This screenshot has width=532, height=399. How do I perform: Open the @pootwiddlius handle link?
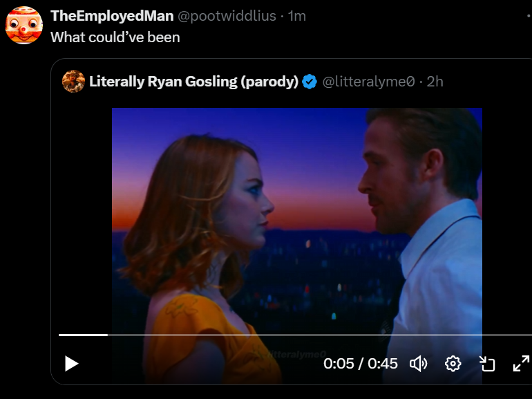pyautogui.click(x=227, y=16)
